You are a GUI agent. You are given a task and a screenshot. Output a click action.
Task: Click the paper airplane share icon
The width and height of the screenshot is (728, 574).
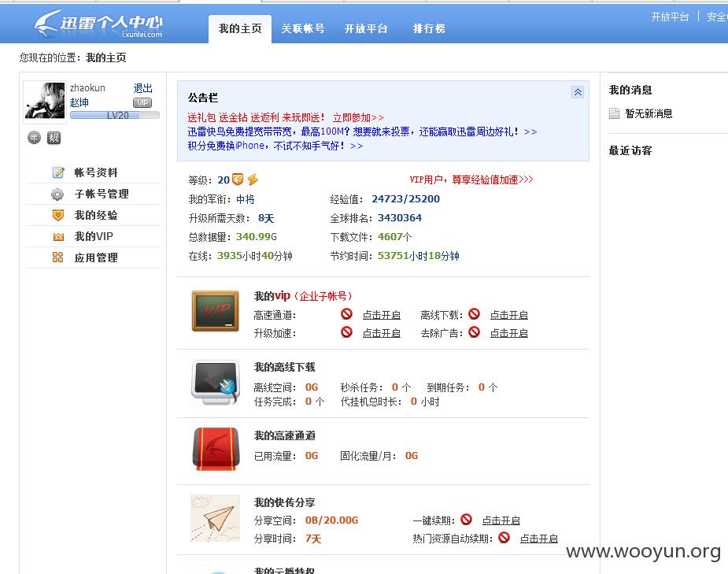coord(216,518)
